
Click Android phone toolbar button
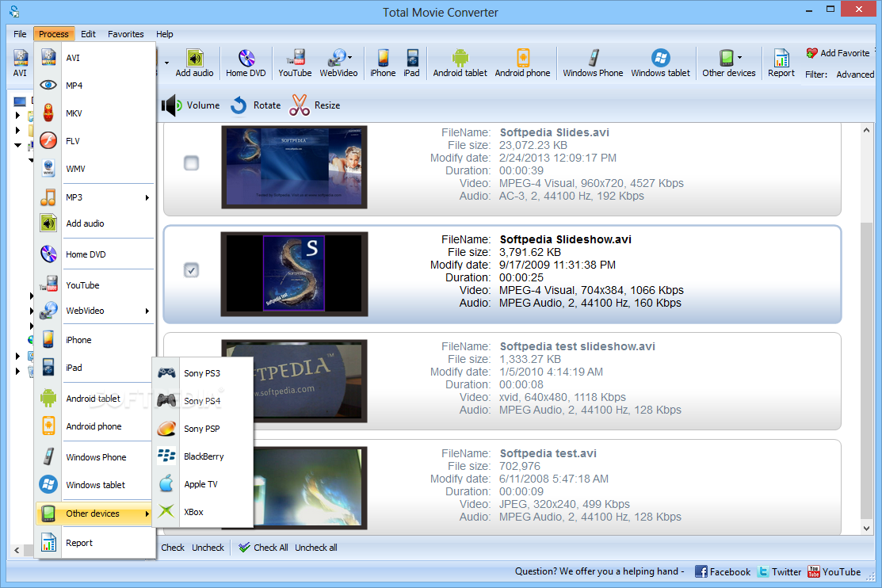click(522, 63)
